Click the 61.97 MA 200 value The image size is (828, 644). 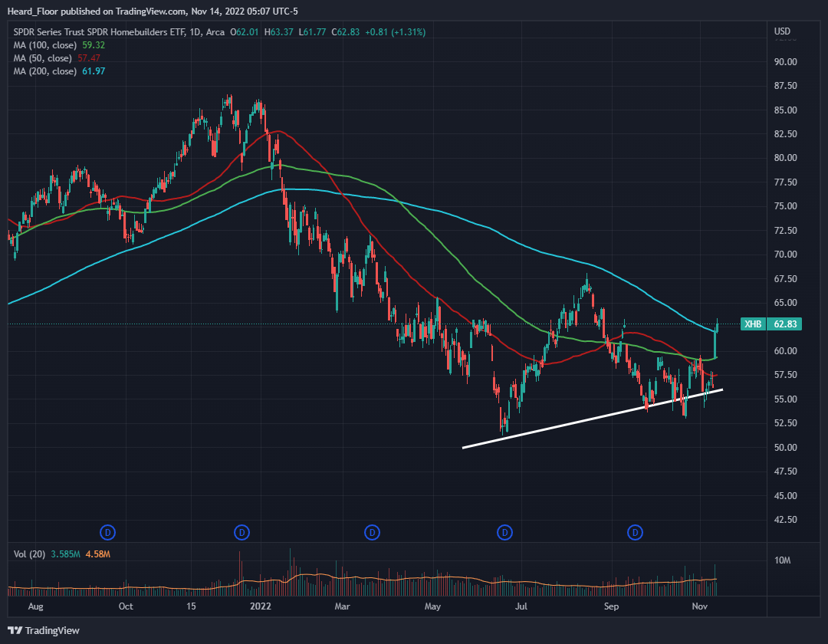pos(94,71)
